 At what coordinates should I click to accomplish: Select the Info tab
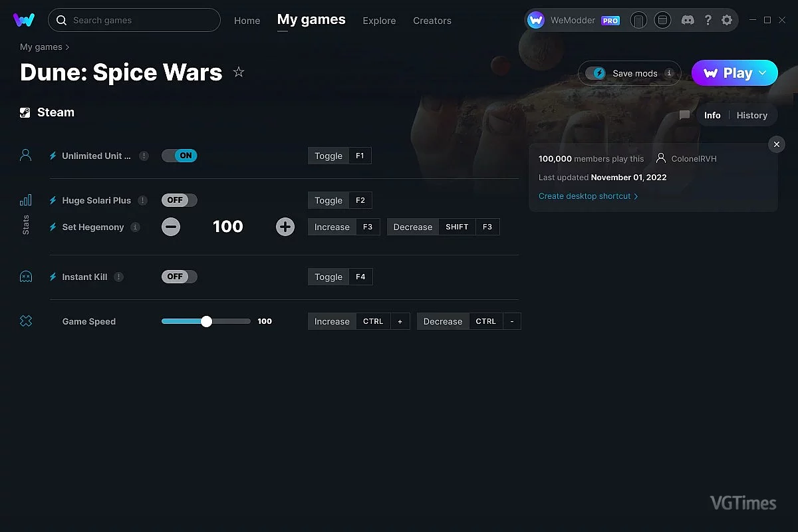coord(712,115)
